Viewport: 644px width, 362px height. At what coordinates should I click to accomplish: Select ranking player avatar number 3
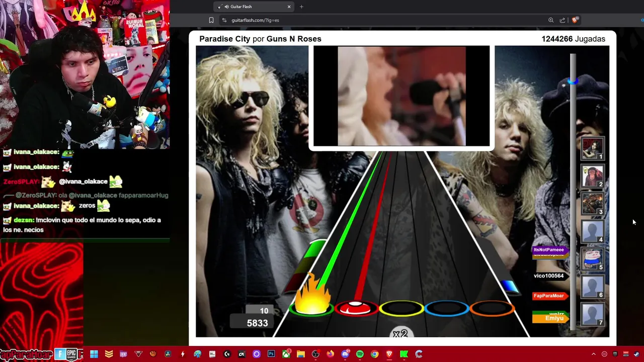593,204
